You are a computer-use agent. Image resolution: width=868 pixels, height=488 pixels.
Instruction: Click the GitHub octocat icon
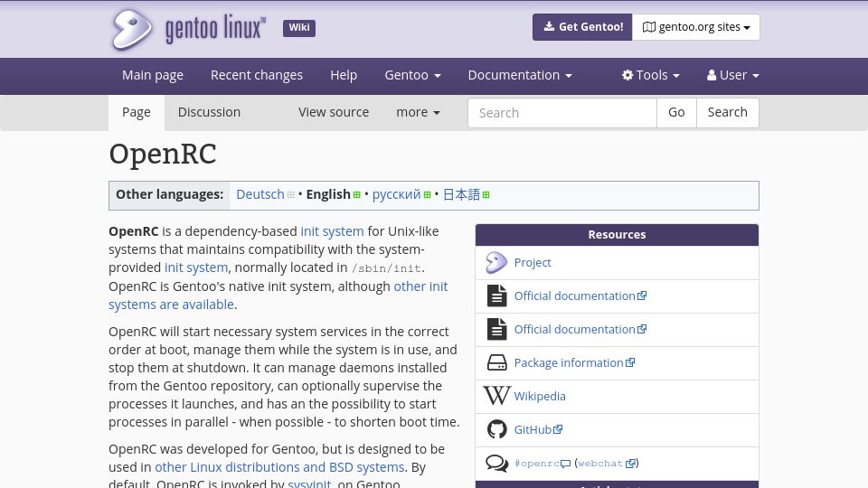pyautogui.click(x=496, y=429)
